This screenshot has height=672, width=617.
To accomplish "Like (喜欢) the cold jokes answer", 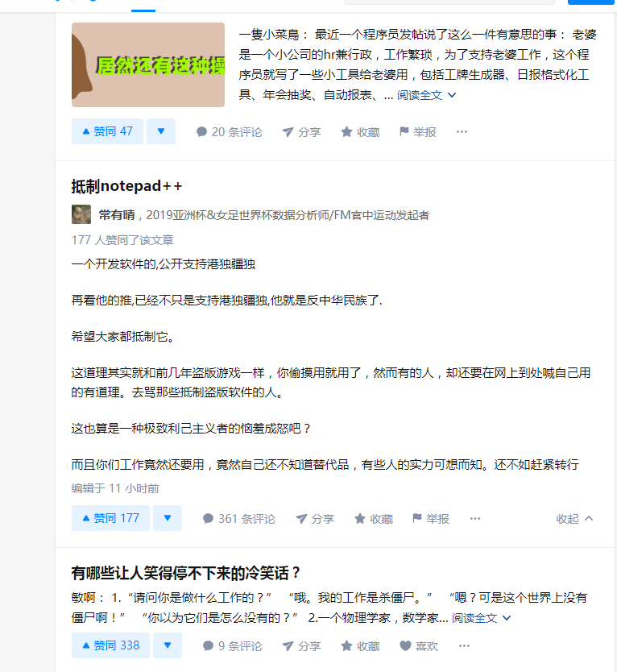I will (x=419, y=645).
